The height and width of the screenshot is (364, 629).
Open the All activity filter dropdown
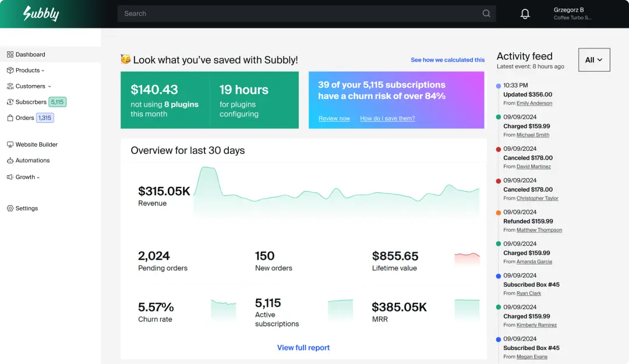point(593,60)
